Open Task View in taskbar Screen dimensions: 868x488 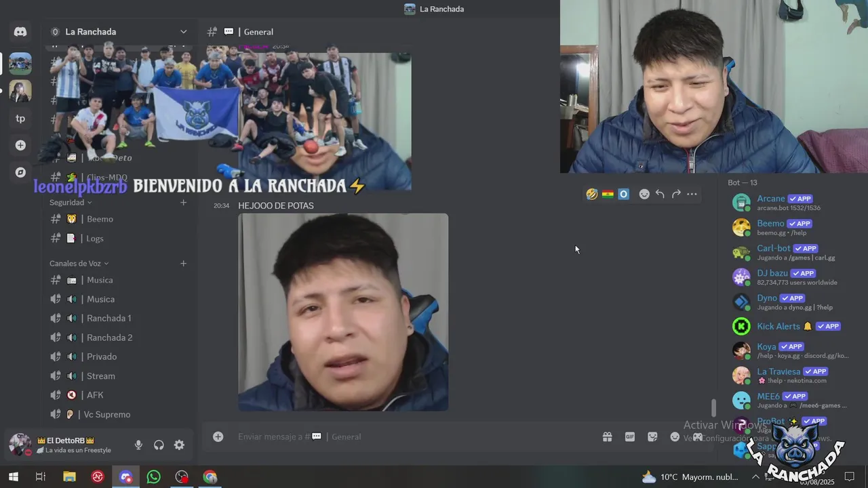tap(40, 477)
